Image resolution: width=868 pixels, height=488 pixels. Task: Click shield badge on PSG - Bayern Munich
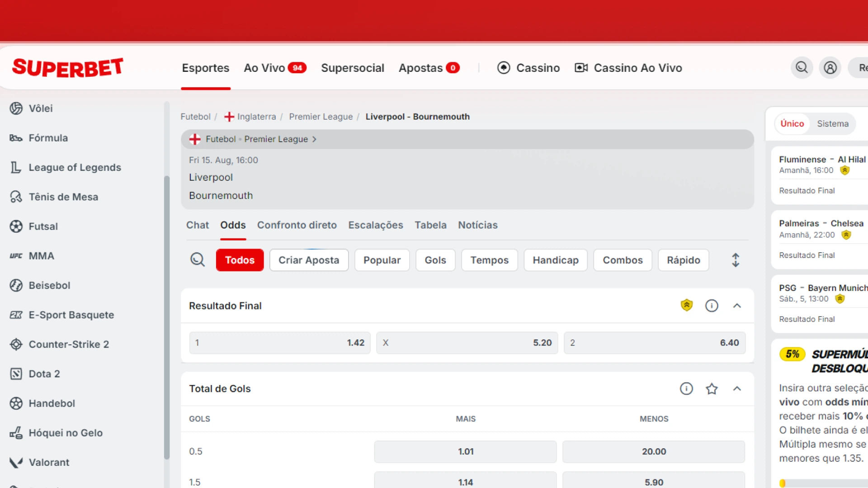click(840, 299)
